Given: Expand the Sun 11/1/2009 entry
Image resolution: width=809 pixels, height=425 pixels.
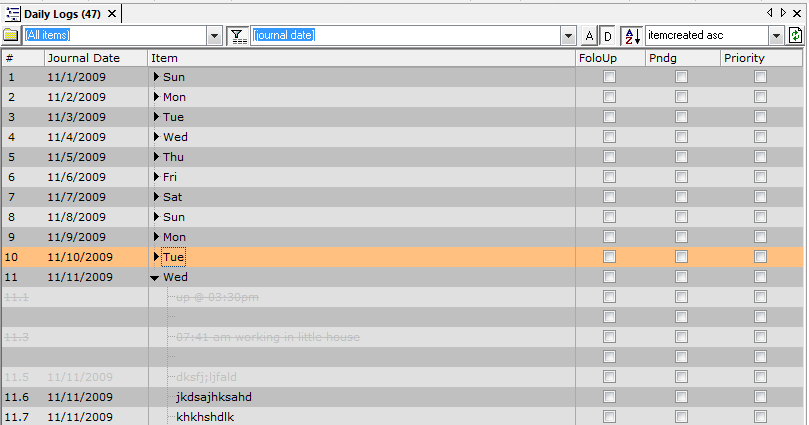Looking at the screenshot, I should pos(156,77).
